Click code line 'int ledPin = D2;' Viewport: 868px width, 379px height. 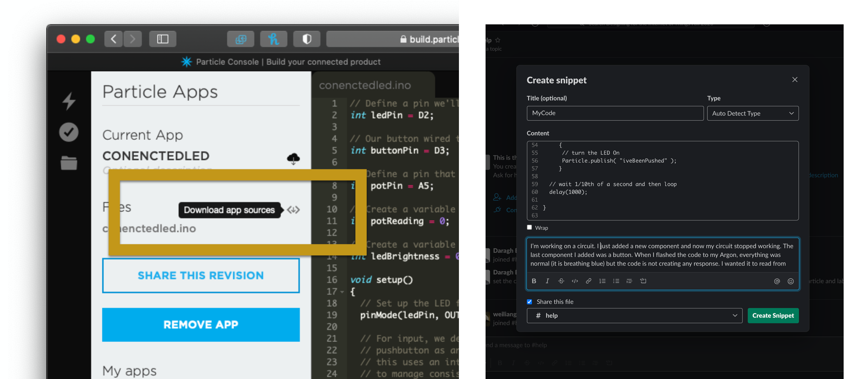[392, 115]
